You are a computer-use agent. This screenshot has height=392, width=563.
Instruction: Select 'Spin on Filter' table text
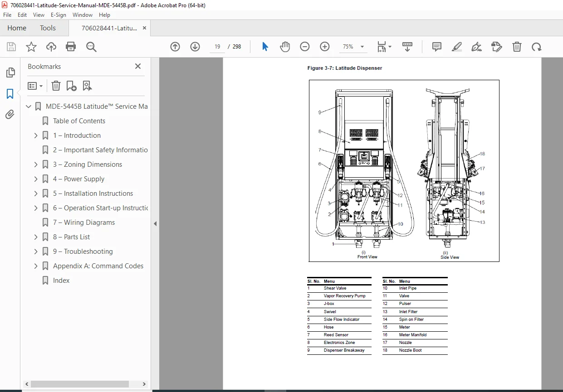tap(411, 319)
